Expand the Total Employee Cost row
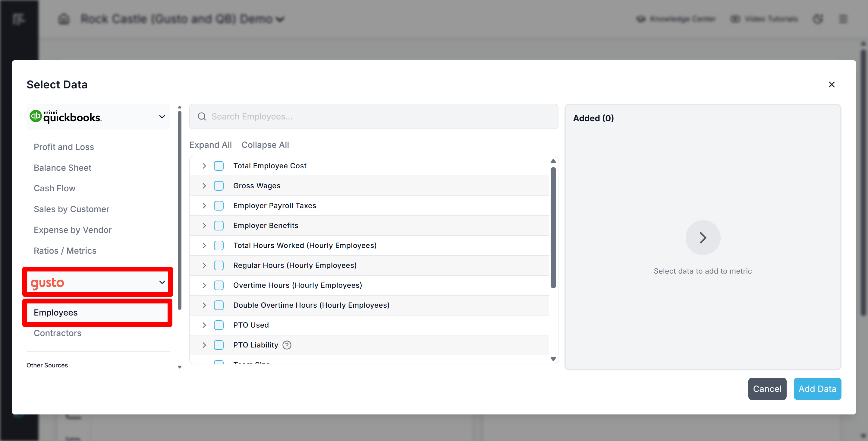The width and height of the screenshot is (868, 441). (204, 166)
